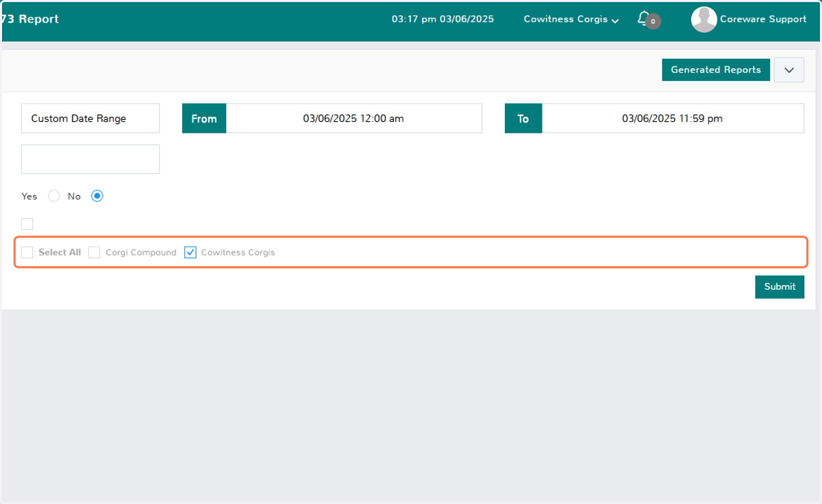Select the No radio button
The width and height of the screenshot is (822, 504).
[x=97, y=196]
